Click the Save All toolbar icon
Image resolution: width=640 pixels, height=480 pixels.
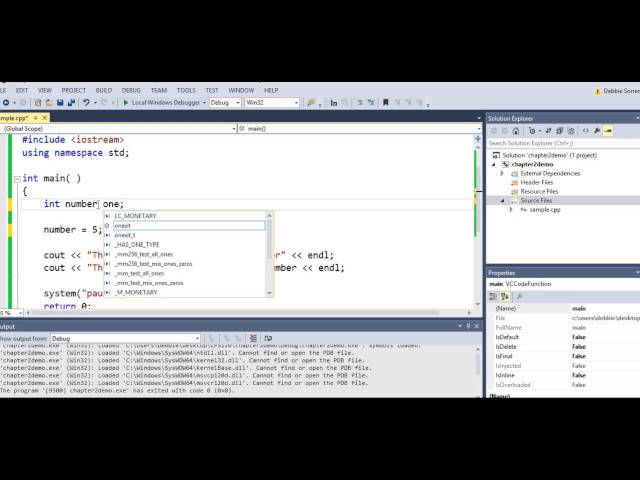point(71,103)
